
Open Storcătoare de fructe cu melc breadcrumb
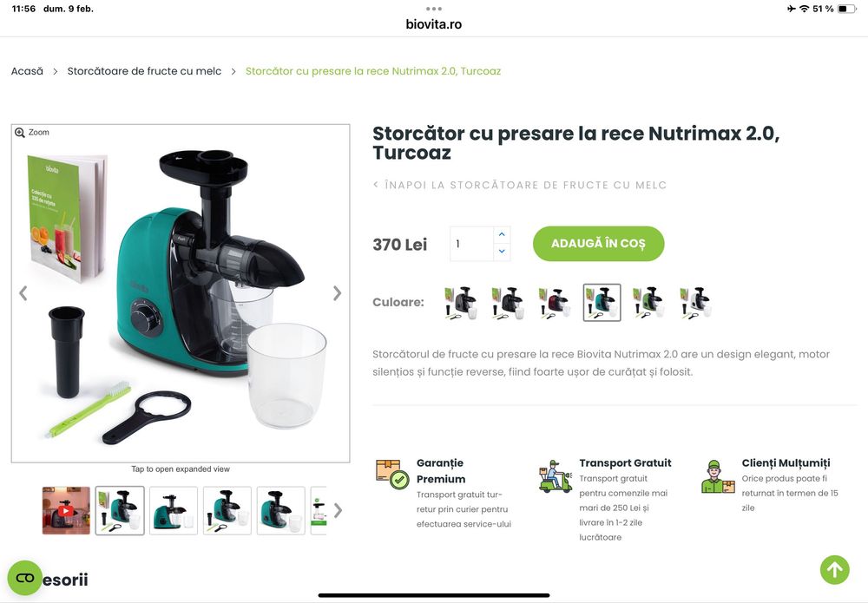click(144, 71)
